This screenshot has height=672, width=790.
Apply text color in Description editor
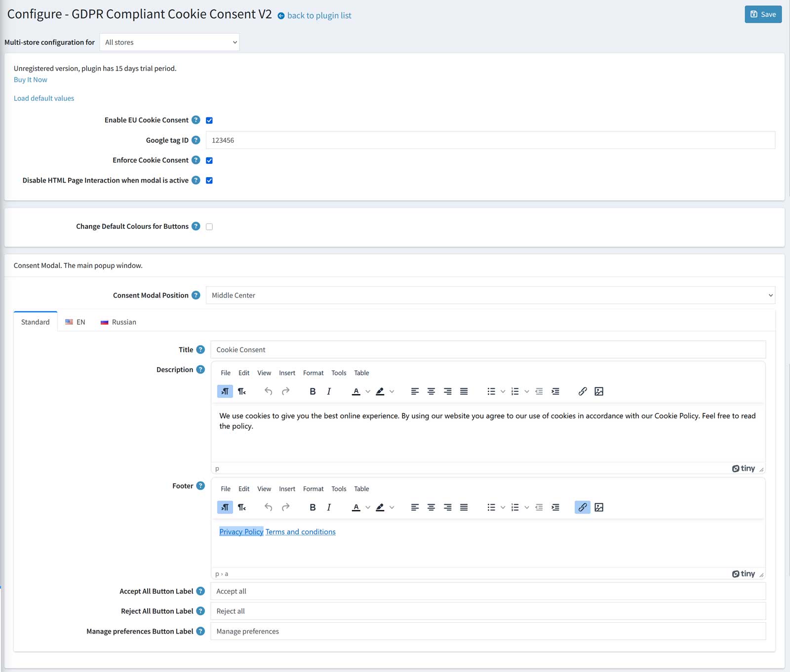(x=356, y=391)
